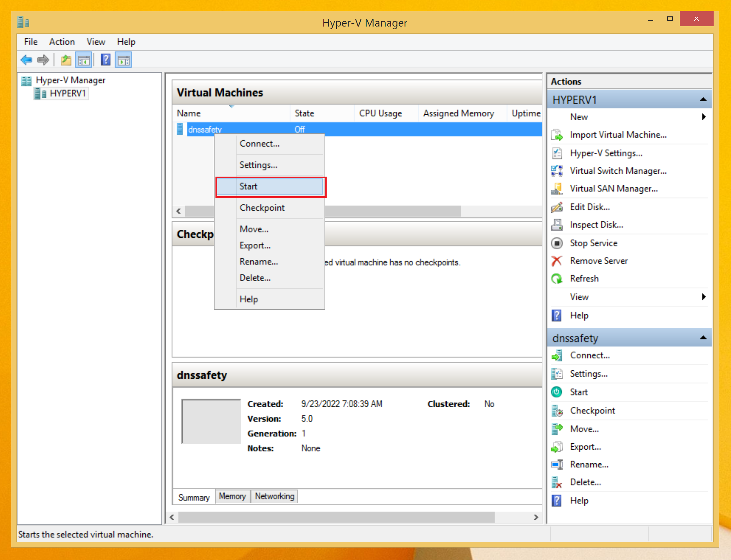Click Import Virtual Machine icon in Actions
Image resolution: width=731 pixels, height=560 pixels.
coord(557,135)
